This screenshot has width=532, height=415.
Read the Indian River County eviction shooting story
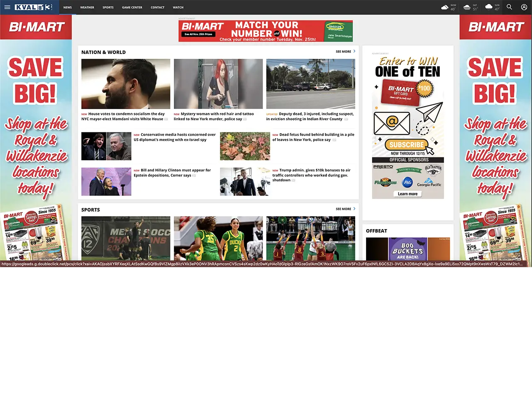[310, 117]
